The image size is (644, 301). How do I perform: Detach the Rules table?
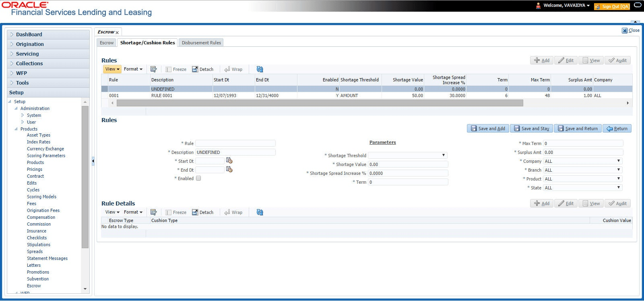point(202,69)
